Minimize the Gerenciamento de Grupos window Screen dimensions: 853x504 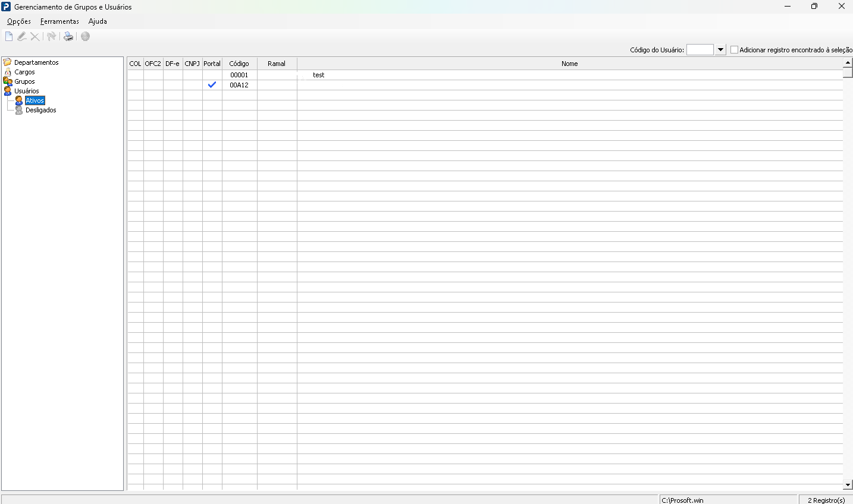coord(788,7)
